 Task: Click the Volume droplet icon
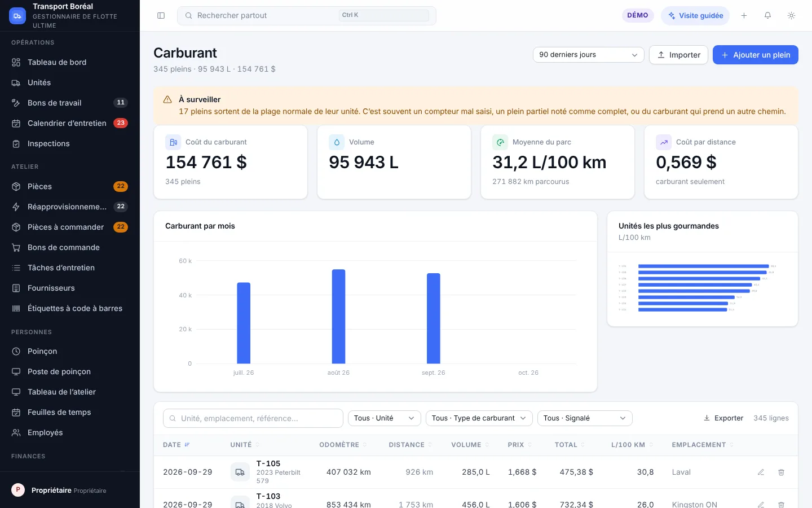(x=337, y=142)
